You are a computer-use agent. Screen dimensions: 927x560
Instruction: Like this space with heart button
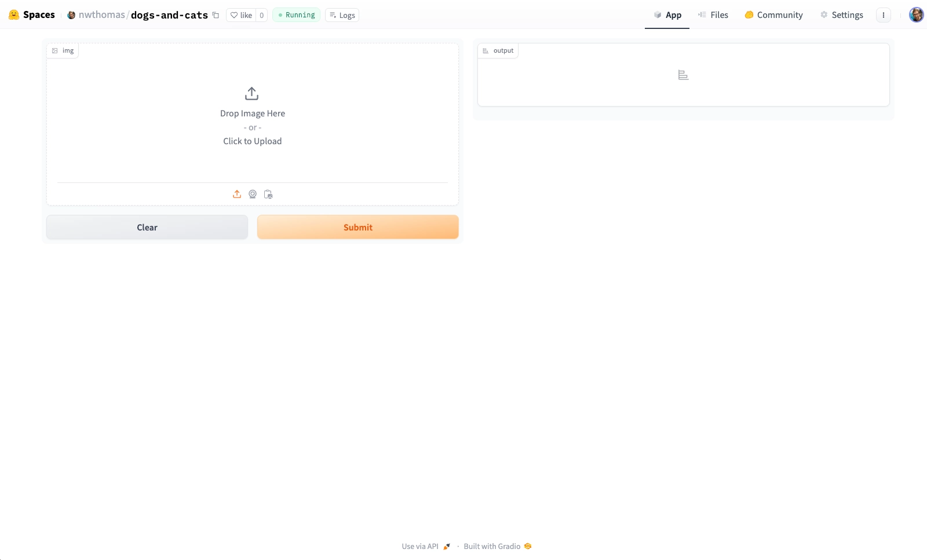click(x=241, y=15)
